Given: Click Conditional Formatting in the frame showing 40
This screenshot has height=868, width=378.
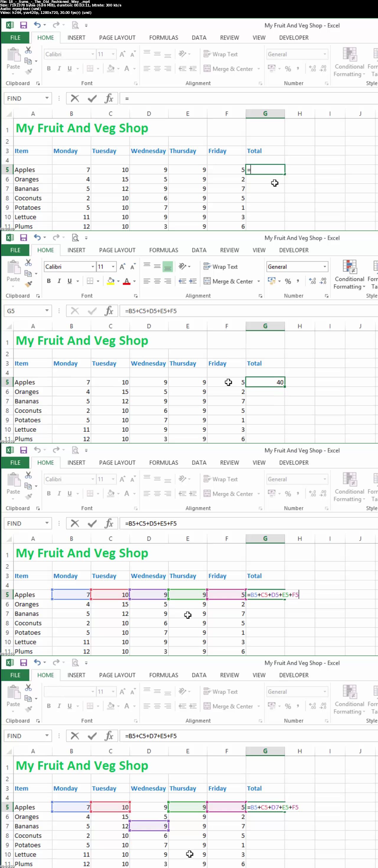Looking at the screenshot, I should click(x=349, y=274).
